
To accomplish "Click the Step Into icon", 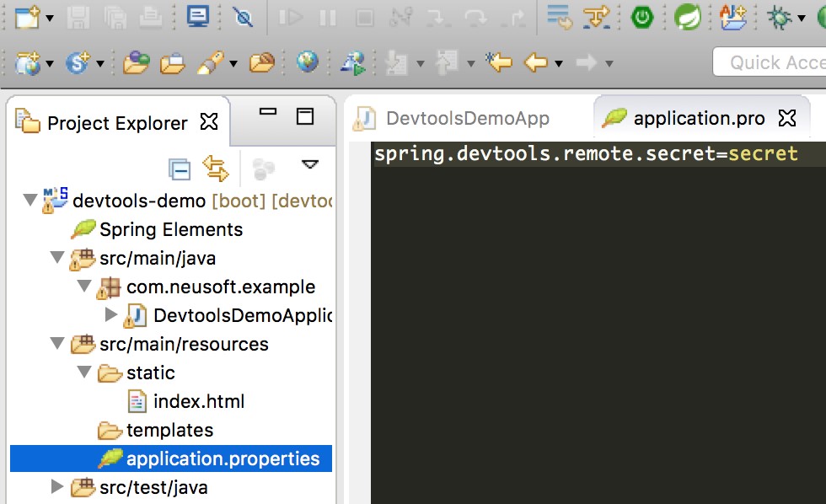I will [x=438, y=18].
